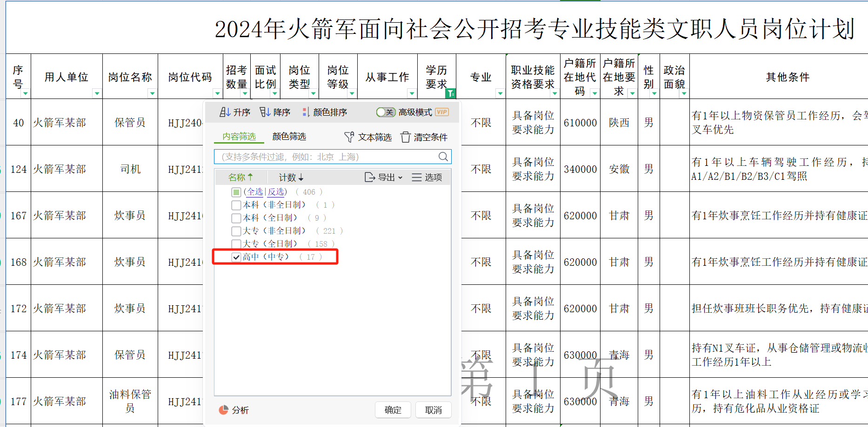868x427 pixels.
Task: Open the filter dropdown for 用人单位 column
Action: [x=97, y=93]
